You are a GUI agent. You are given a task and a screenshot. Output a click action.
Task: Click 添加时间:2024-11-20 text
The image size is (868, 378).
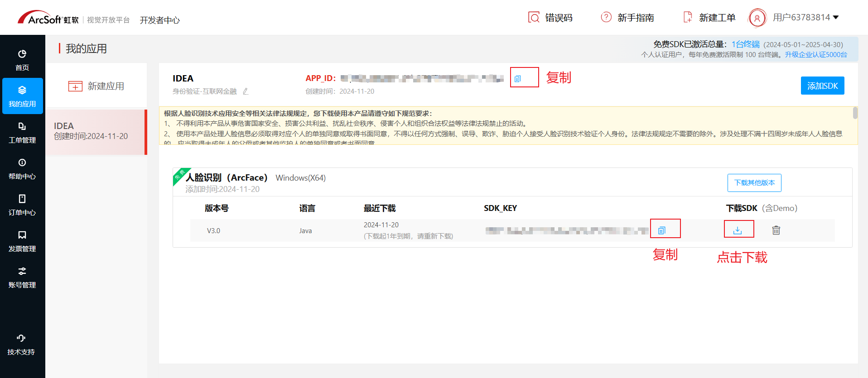point(222,189)
